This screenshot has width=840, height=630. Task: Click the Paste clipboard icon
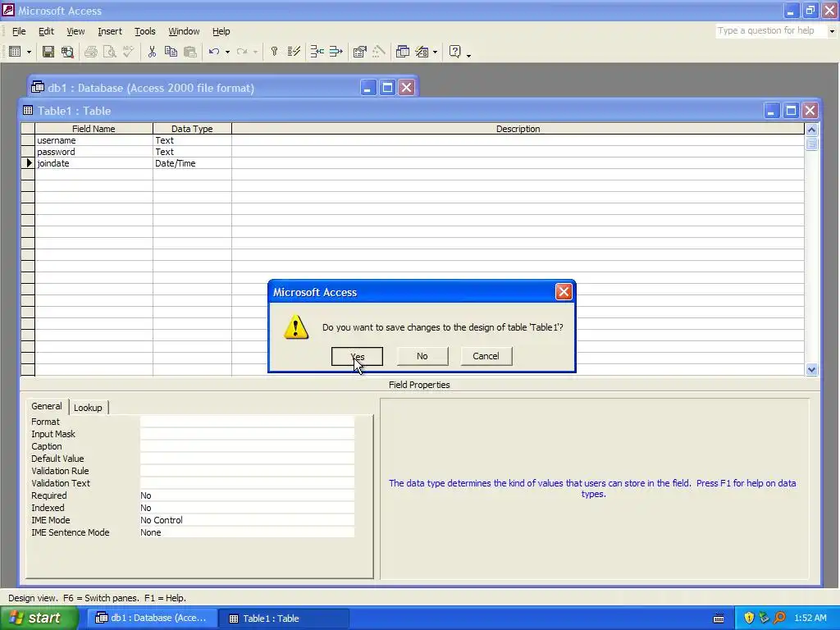coord(189,52)
